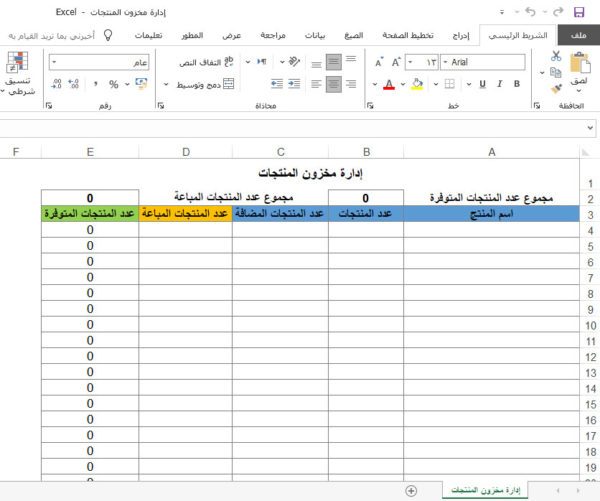Add a new sheet with plus button
600x501 pixels.
click(411, 491)
